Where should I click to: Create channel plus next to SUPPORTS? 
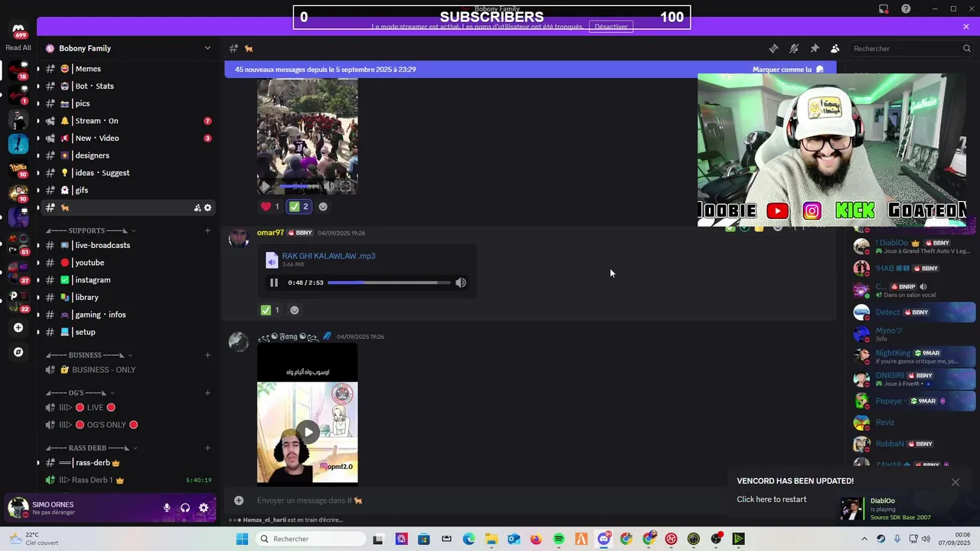(x=207, y=230)
